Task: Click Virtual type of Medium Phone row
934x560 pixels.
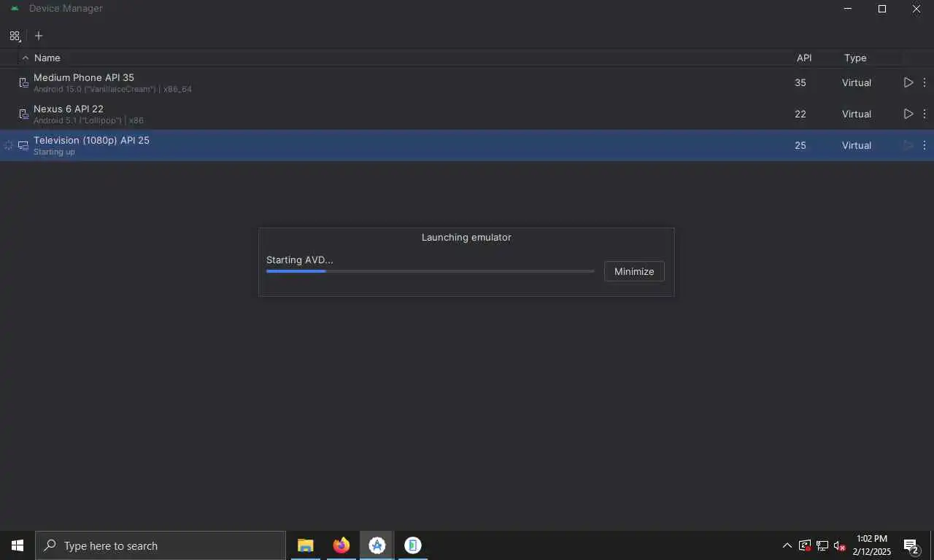Action: (x=857, y=82)
